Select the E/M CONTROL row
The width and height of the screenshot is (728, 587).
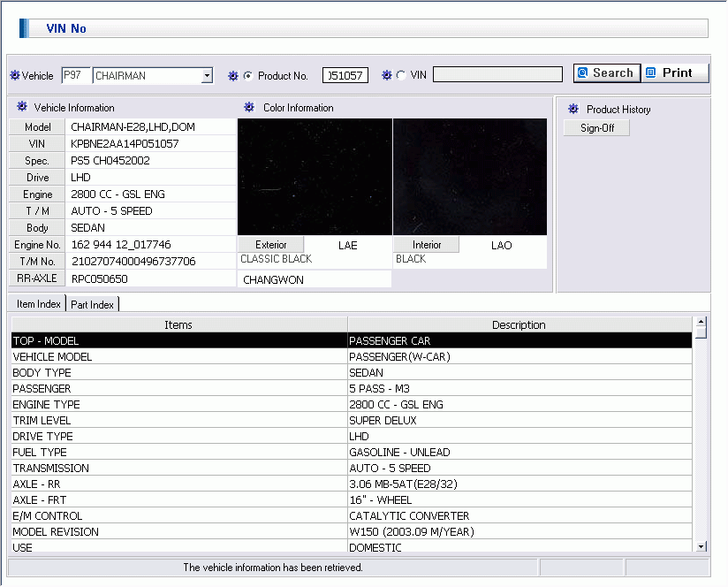click(352, 515)
